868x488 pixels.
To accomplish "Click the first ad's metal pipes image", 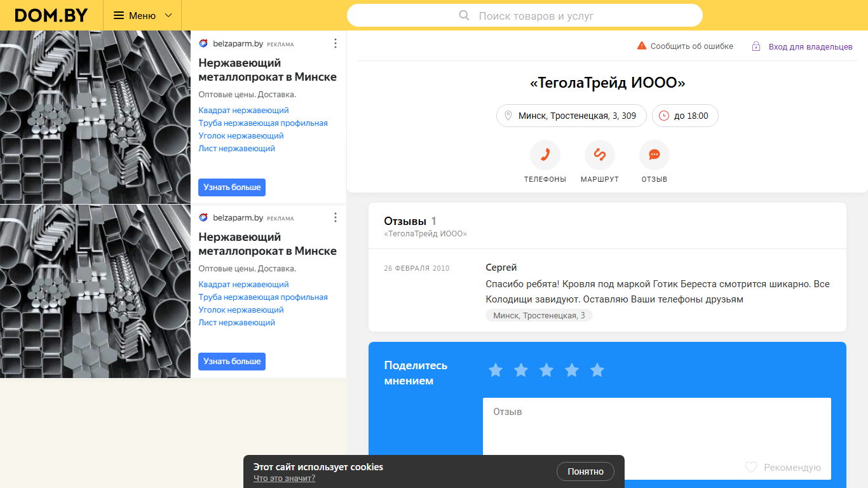I will coord(95,117).
